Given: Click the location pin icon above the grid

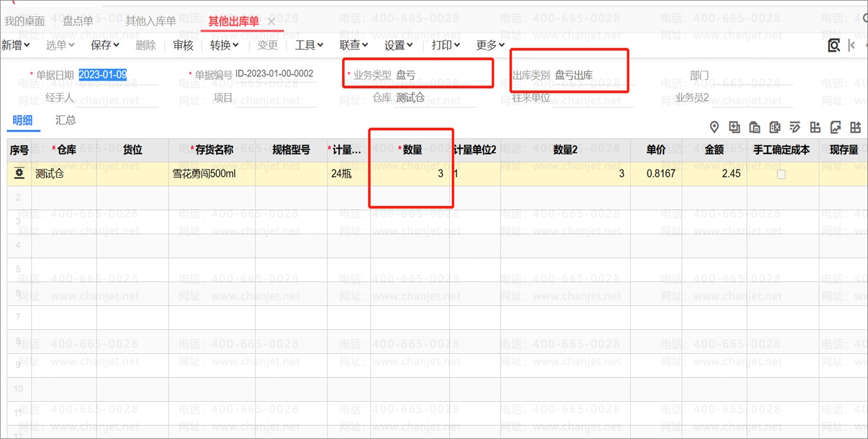Looking at the screenshot, I should (714, 127).
